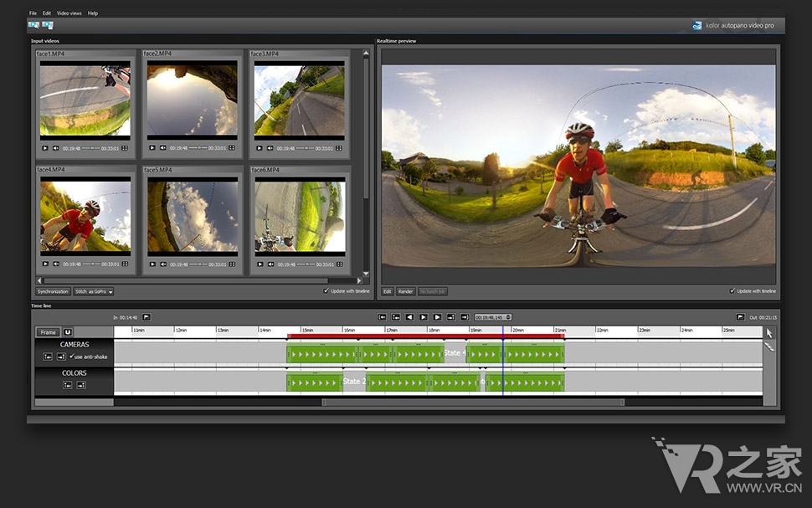Go to next CAMERAS state
This screenshot has height=508, width=812.
tap(61, 357)
